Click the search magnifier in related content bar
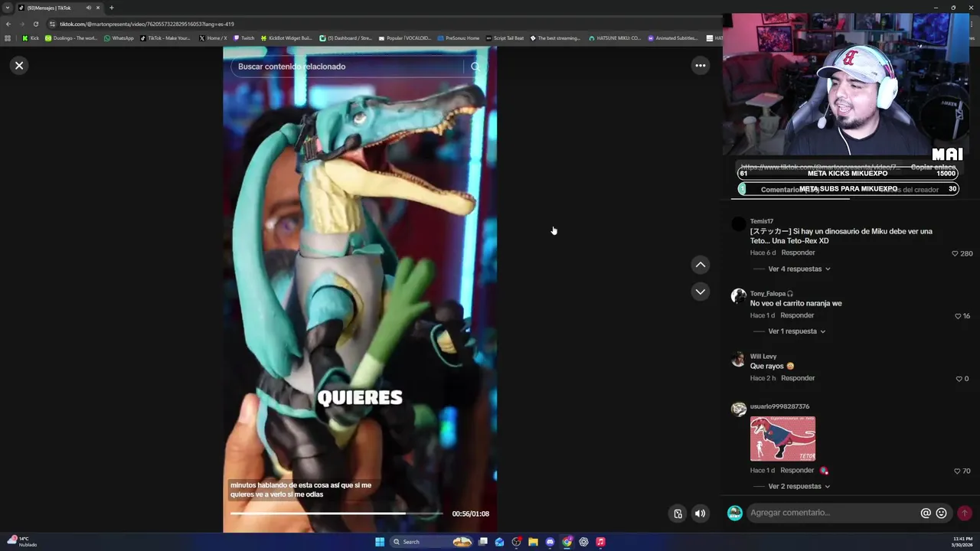The height and width of the screenshot is (551, 980). click(475, 67)
